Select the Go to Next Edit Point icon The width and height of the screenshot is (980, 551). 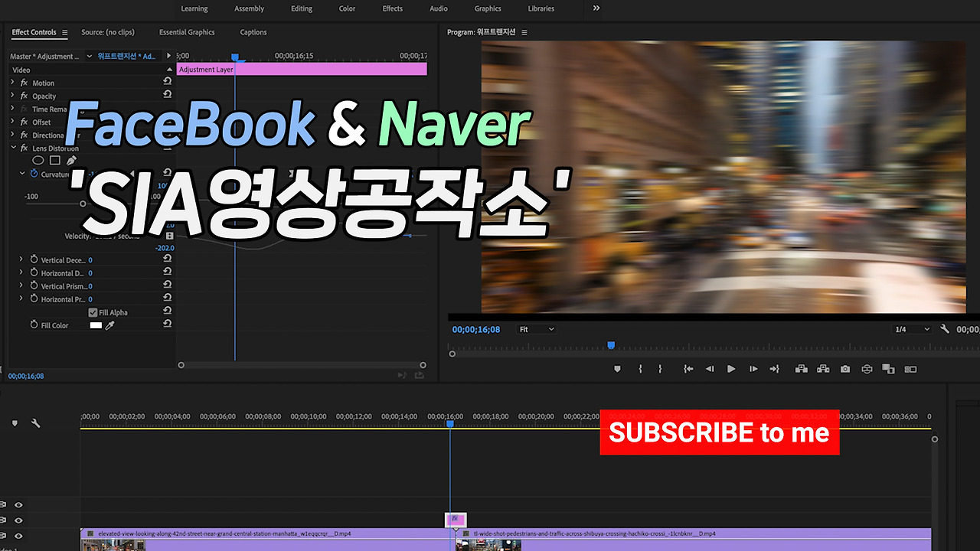pos(774,368)
